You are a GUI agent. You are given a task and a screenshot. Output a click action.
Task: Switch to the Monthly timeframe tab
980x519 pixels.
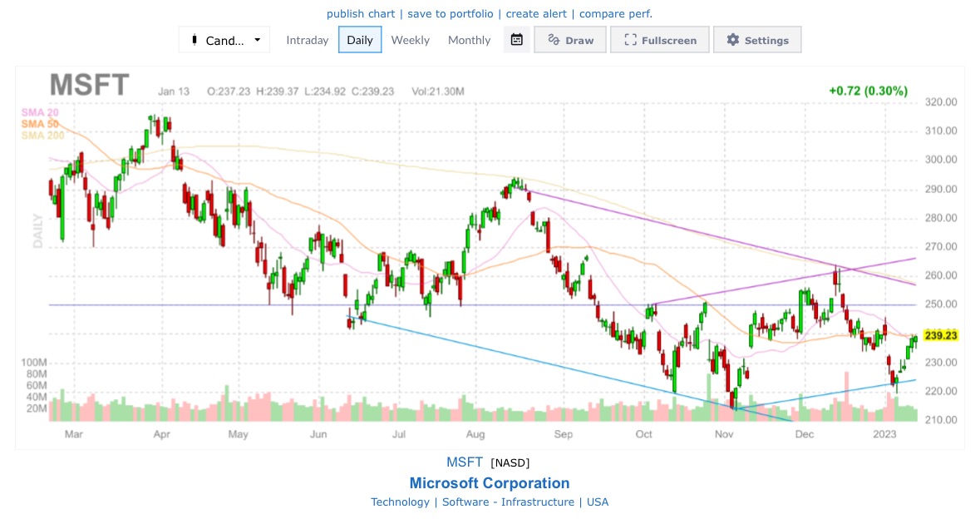pos(469,40)
